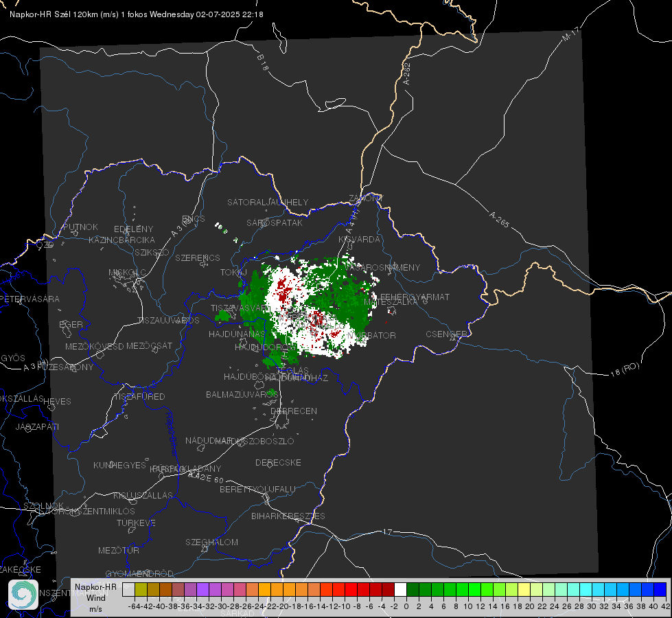This screenshot has width=672, height=618.
Task: Select the MEZŐTÚR city label
Action: 119,550
